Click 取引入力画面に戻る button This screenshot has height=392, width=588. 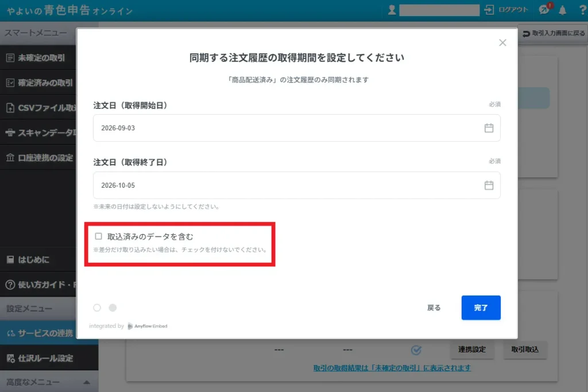point(553,33)
